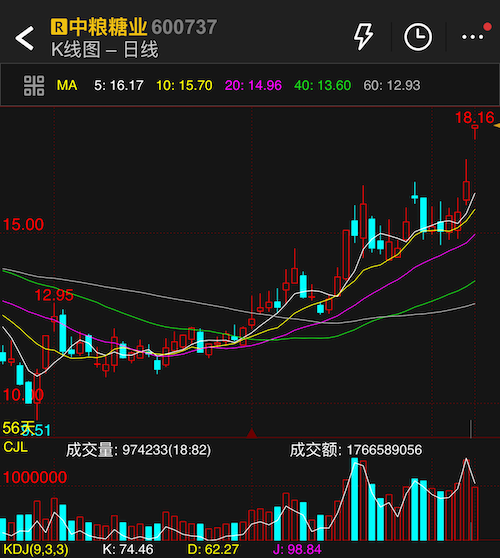This screenshot has height=558, width=500.
Task: Select the MA 5: 16.17 value
Action: 119,85
